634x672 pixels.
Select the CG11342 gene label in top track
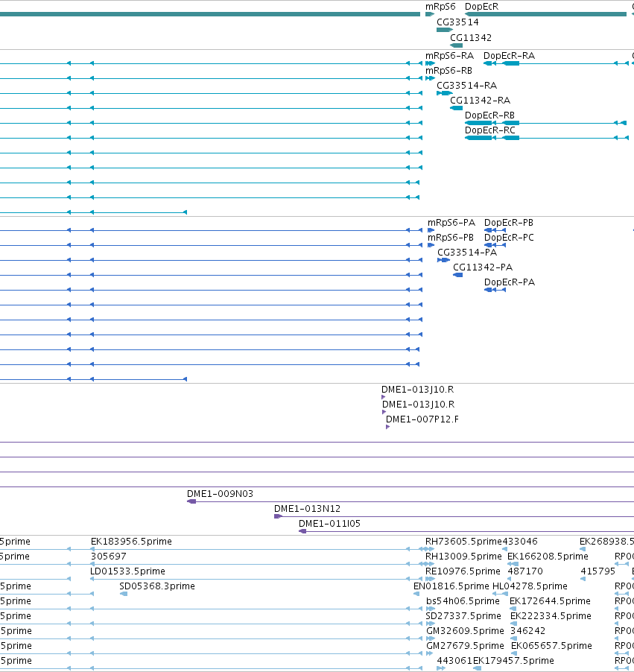click(x=471, y=38)
